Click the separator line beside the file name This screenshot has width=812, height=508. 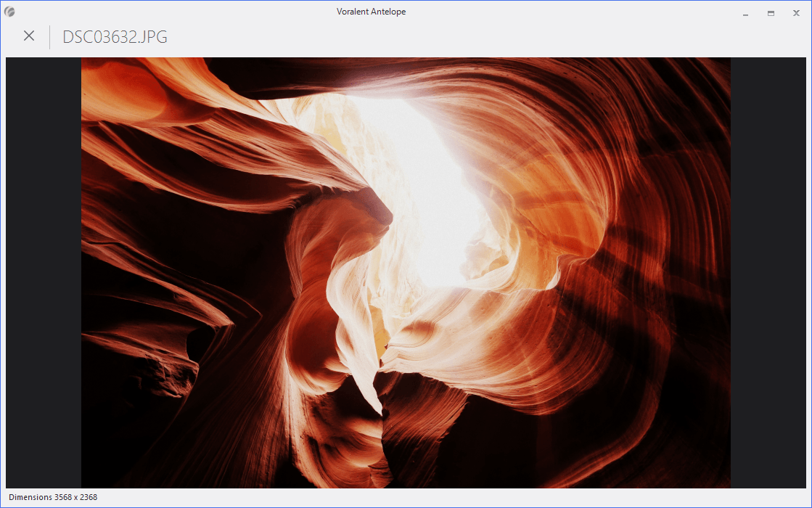click(x=49, y=37)
